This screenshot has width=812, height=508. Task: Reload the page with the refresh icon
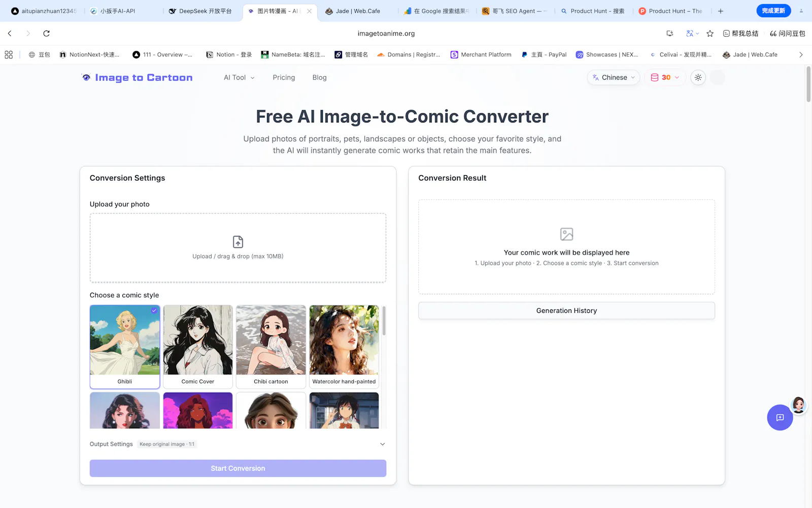click(x=46, y=34)
